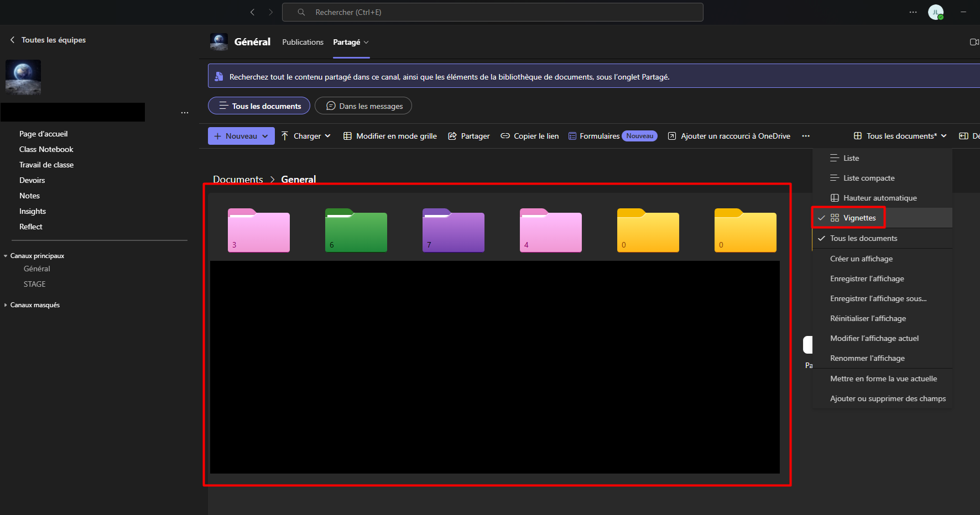Viewport: 980px width, 515px height.
Task: Open the more options ellipsis near the profile
Action: (913, 12)
